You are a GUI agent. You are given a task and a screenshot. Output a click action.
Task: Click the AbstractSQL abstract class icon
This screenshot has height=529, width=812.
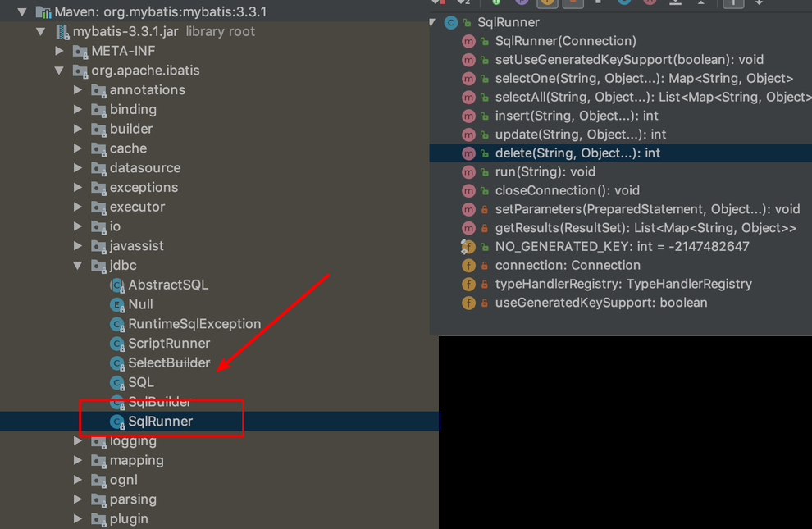coord(117,285)
